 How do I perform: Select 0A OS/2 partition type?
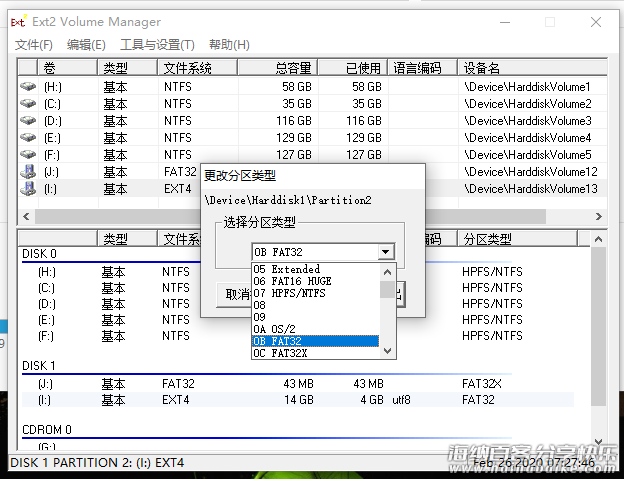(x=316, y=329)
